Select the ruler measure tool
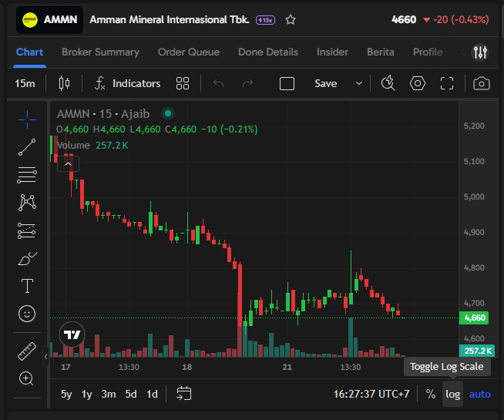The image size is (504, 420). [x=27, y=351]
